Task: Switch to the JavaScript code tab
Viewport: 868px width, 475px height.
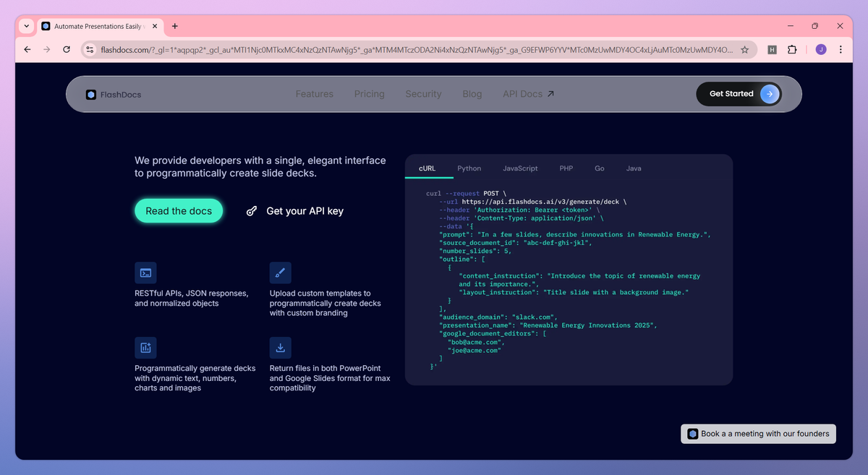Action: pos(520,168)
